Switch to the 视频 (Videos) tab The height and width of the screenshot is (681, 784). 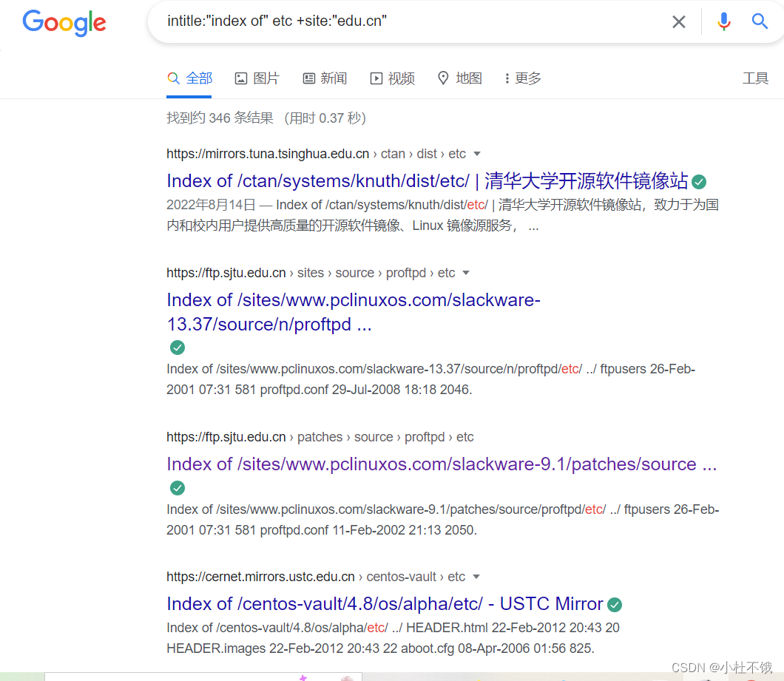[x=393, y=78]
